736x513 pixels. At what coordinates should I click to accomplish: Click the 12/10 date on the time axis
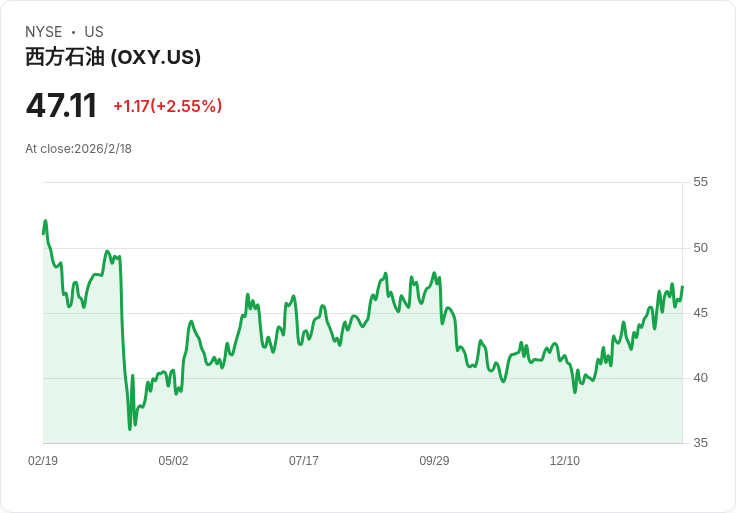[x=565, y=461]
